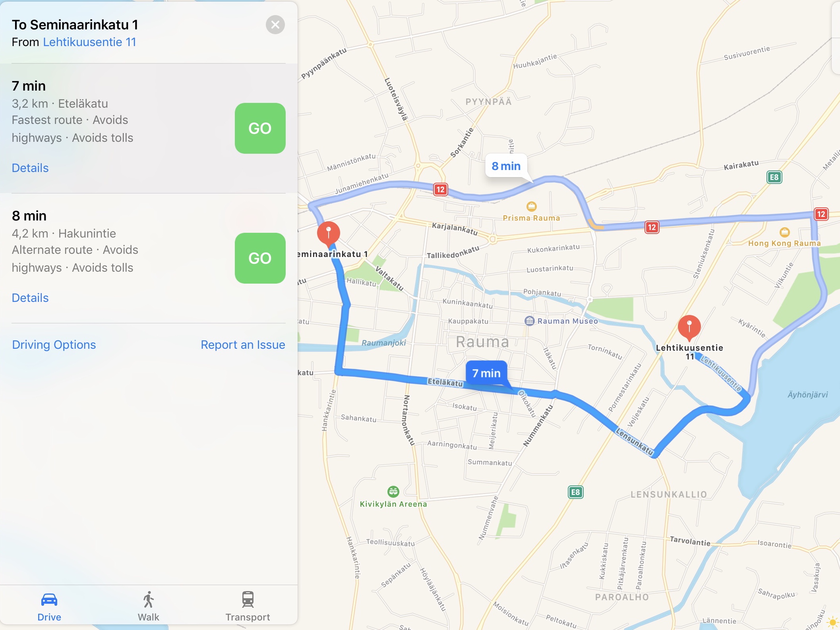
Task: Tap the Kivikylän Areena stadium icon
Action: pyautogui.click(x=393, y=492)
